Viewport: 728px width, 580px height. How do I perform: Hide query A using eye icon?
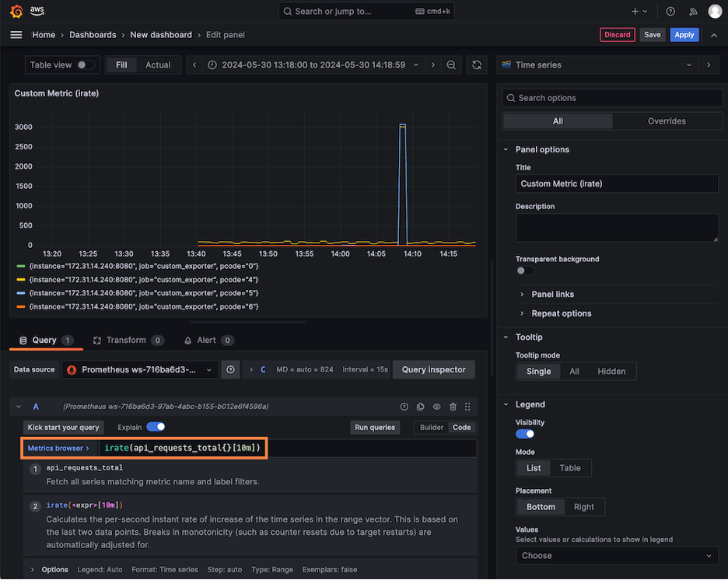(x=436, y=407)
